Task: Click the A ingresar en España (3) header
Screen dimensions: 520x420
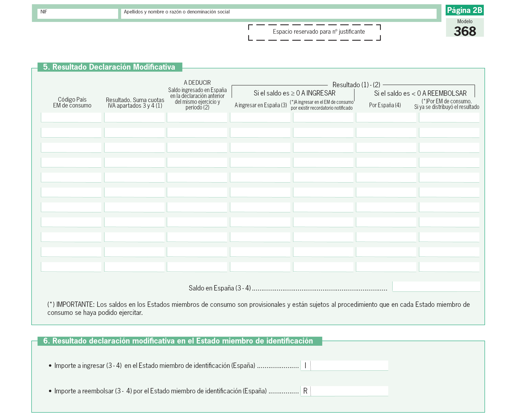Action: (261, 105)
